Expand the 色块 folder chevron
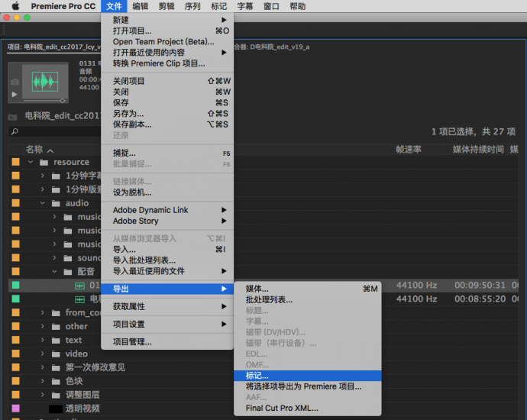Screen dimensions: 527x420 pos(42,381)
